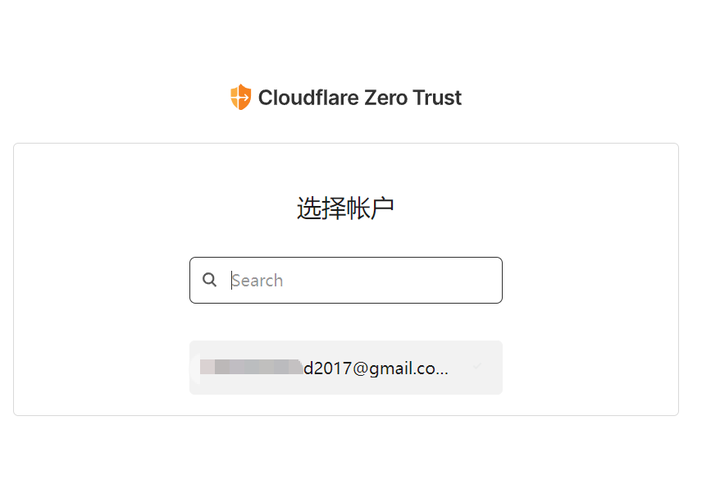Screen dimensions: 720x494
Task: Select the d2017@gmail.co... account
Action: (346, 367)
